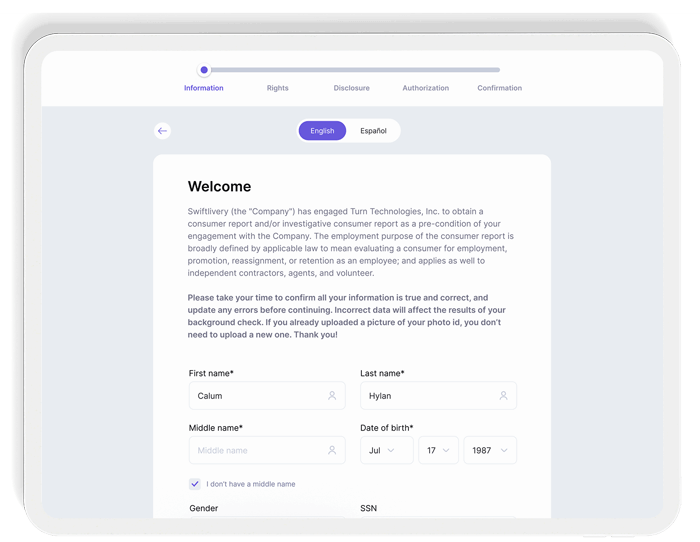The image size is (700, 542).
Task: Go to the Confirmation step
Action: [x=499, y=88]
